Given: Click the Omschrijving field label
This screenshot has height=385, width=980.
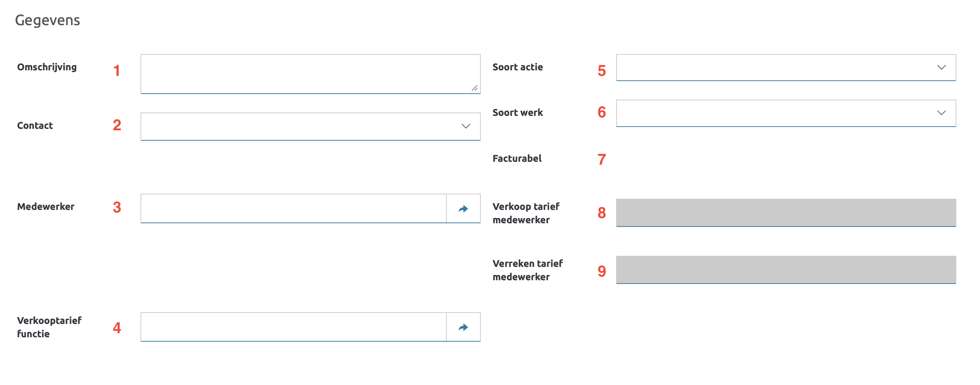Looking at the screenshot, I should click(47, 67).
